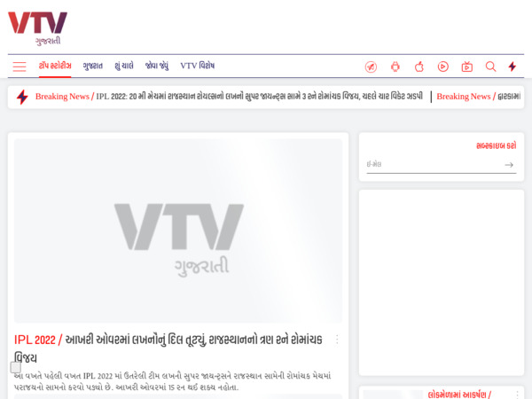The image size is (532, 399).
Task: Submit email with the arrow button
Action: point(509,165)
